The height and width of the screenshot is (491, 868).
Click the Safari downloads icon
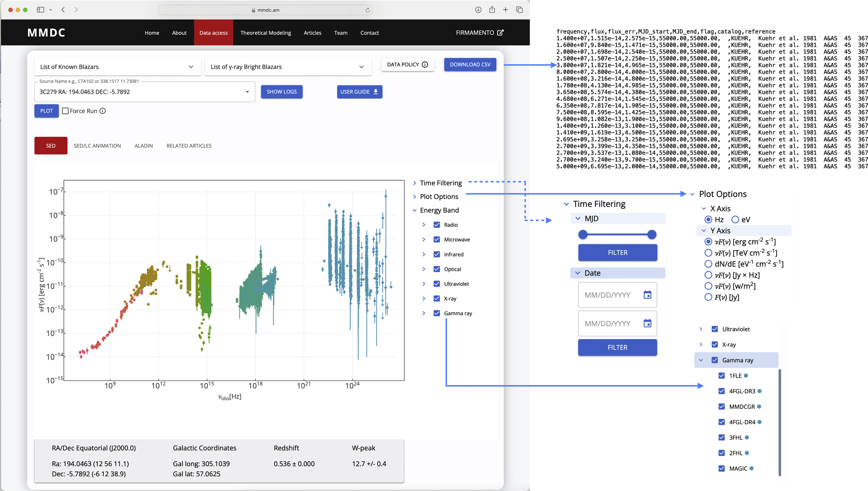click(478, 10)
